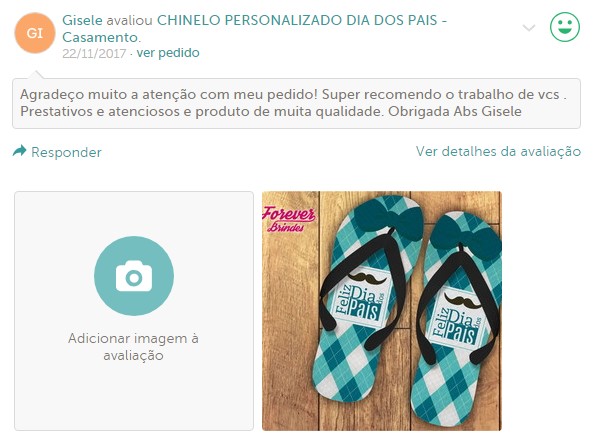Click the round camera icon
This screenshot has height=443, width=593.
click(134, 276)
